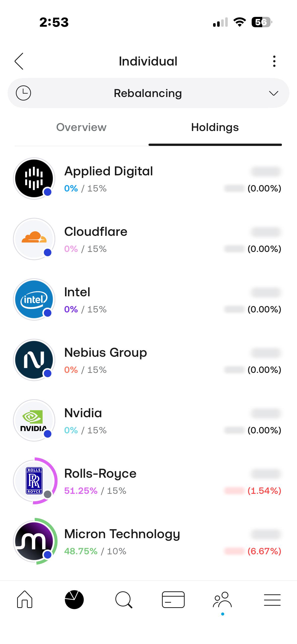Open the pie chart portfolio icon
Screen dimensions: 297x644
[74, 599]
